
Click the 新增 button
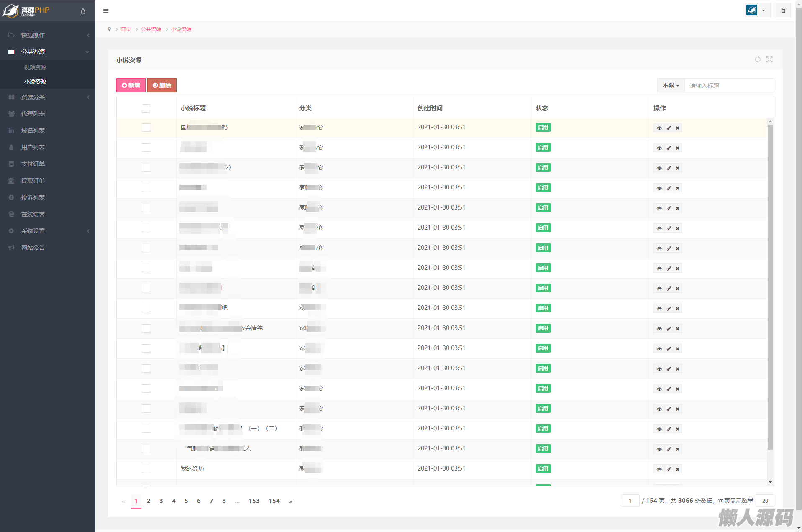(131, 85)
